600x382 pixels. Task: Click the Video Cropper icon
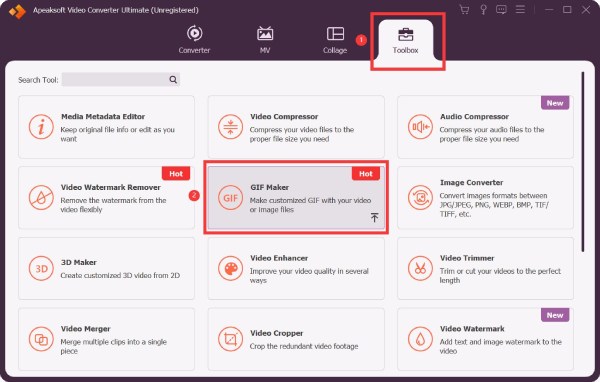click(230, 339)
